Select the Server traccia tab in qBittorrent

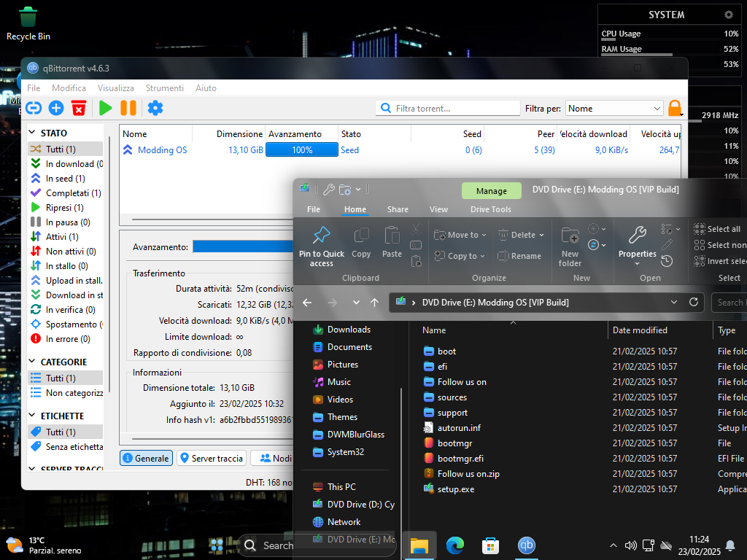[212, 458]
